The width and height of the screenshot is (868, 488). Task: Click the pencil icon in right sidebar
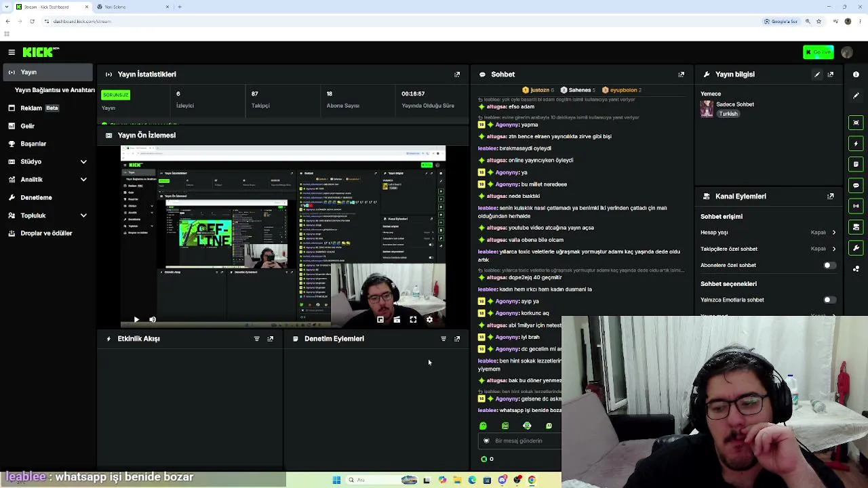[856, 96]
